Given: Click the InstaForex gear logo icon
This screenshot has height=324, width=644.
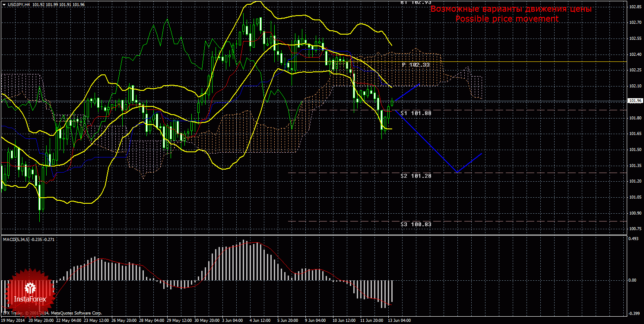Looking at the screenshot, I should 30,288.
